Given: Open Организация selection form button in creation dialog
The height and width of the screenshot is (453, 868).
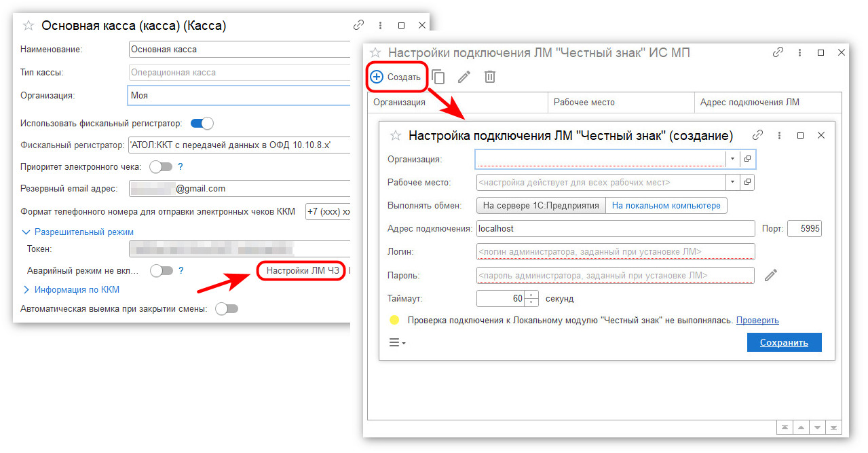Looking at the screenshot, I should click(747, 159).
